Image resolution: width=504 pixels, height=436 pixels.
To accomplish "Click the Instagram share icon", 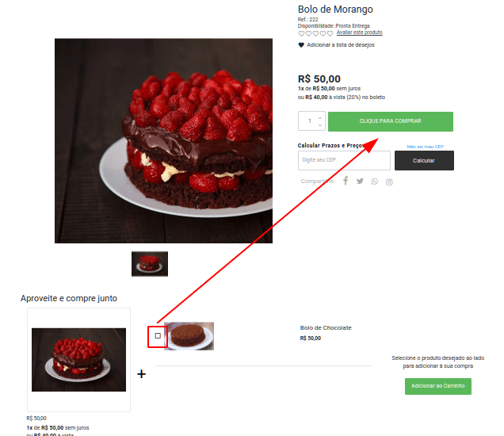I will (389, 182).
